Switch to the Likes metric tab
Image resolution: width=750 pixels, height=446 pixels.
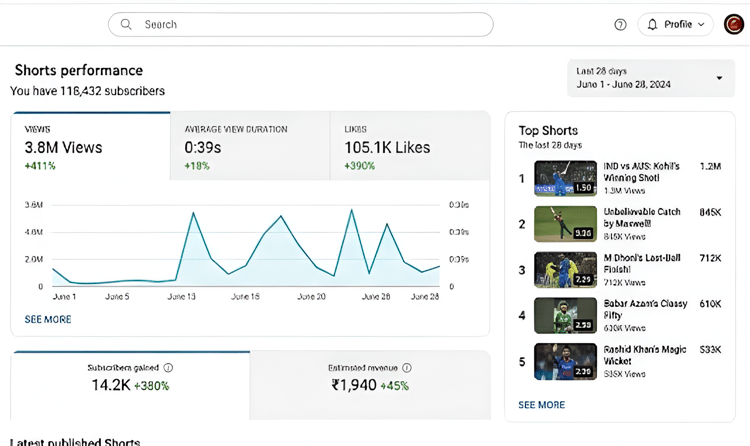tap(410, 146)
